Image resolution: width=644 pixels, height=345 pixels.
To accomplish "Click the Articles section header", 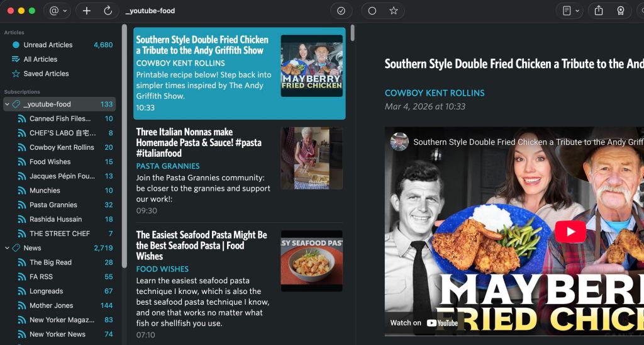I will click(x=14, y=33).
